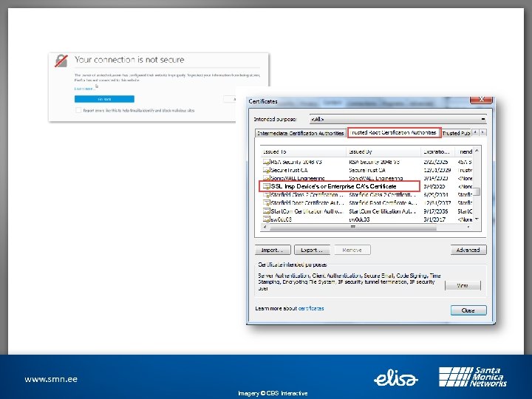Select the Starfield Root Certificate Authority row
Viewport: 532px width, 399px height.
pyautogui.click(x=367, y=203)
